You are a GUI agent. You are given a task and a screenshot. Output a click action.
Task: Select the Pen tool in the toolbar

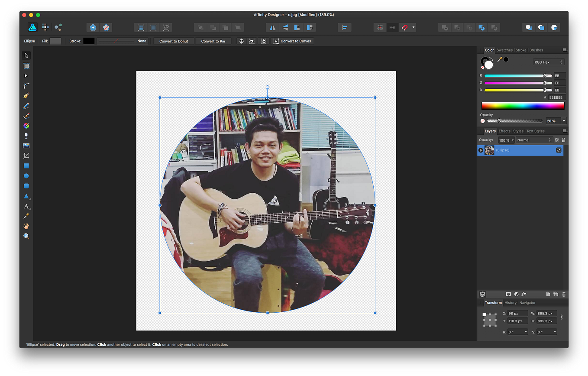pos(26,96)
